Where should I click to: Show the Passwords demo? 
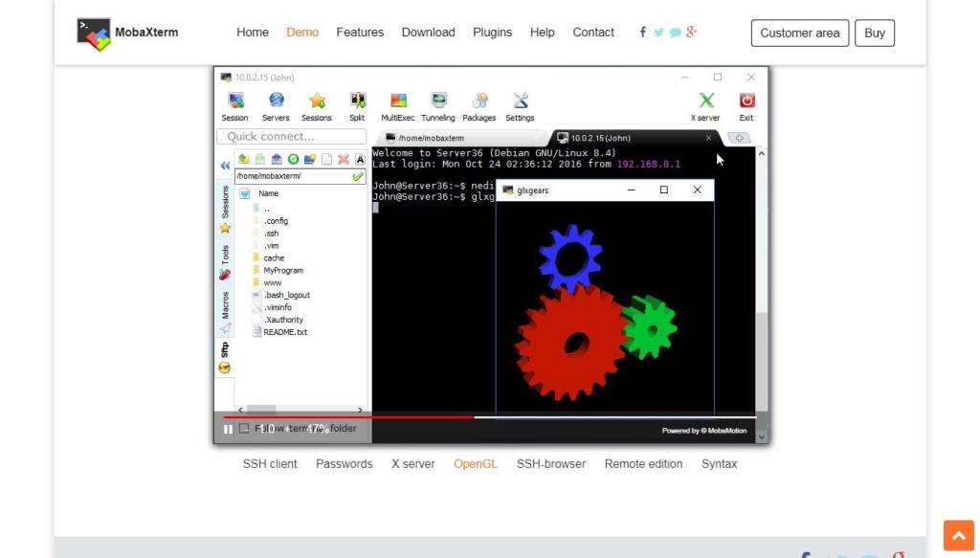(x=345, y=464)
